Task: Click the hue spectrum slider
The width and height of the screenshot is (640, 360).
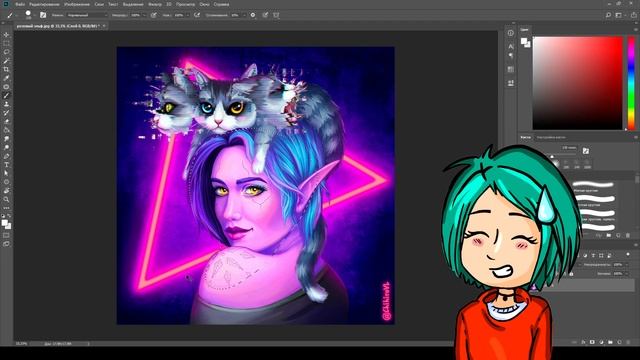Action: pos(631,83)
